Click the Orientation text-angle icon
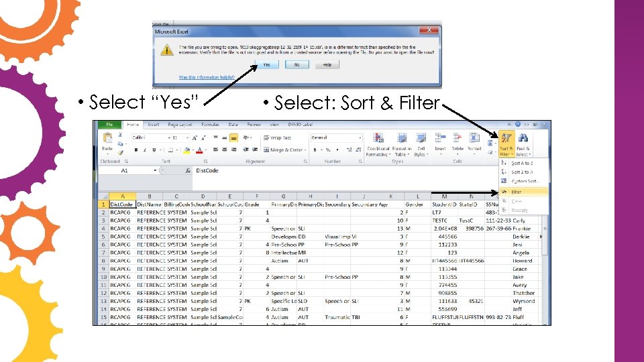 tap(246, 138)
